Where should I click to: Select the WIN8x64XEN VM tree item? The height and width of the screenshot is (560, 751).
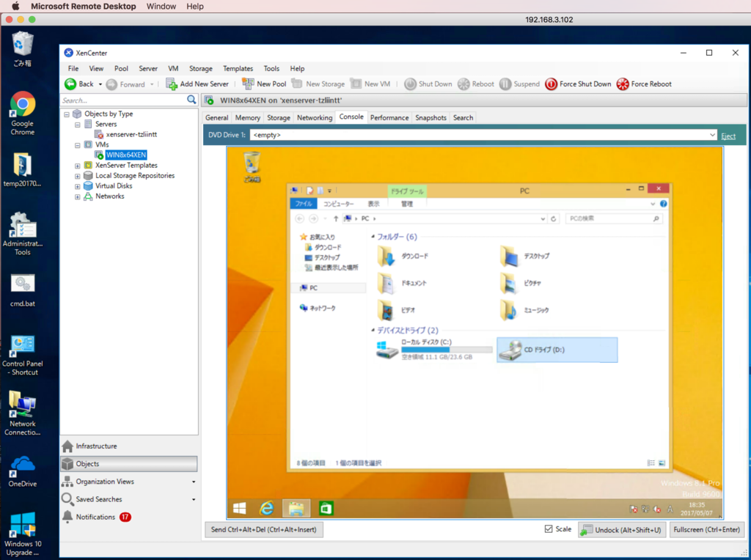[x=126, y=155]
